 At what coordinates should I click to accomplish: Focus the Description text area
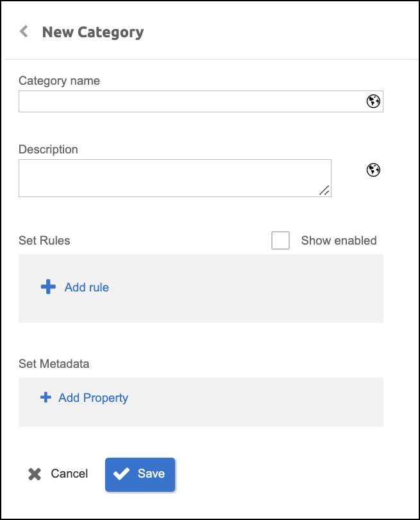(174, 178)
